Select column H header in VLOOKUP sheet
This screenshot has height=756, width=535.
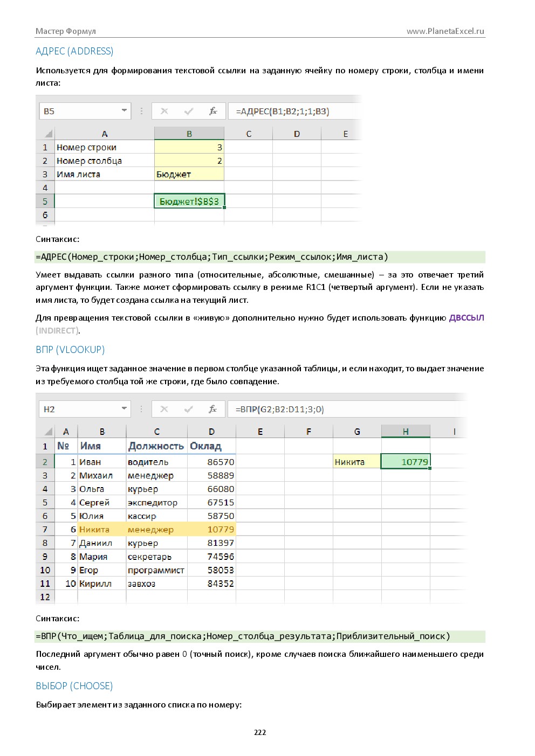click(406, 431)
